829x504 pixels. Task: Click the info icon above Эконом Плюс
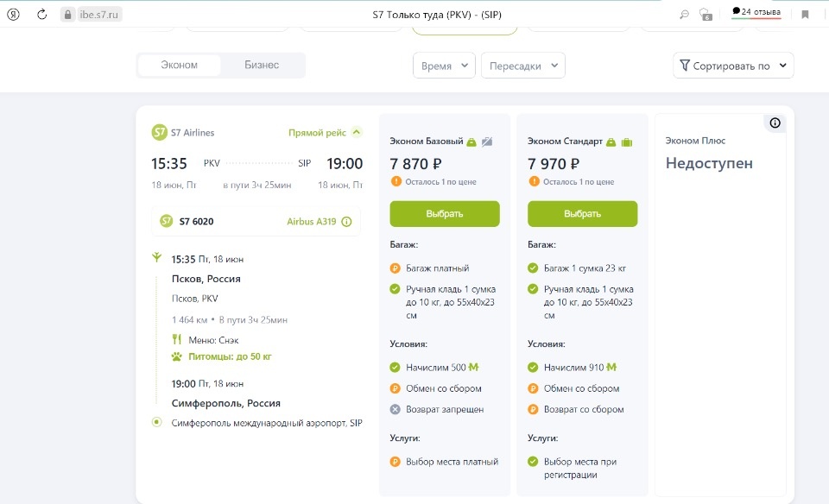pos(775,123)
